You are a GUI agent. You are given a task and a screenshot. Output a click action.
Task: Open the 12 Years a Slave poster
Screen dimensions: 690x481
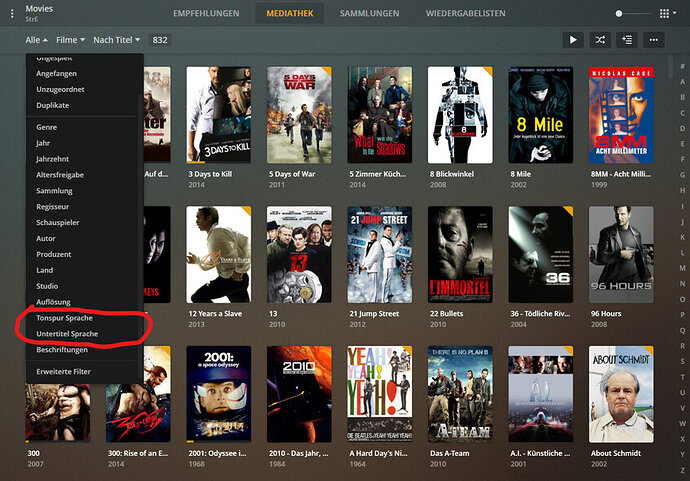coord(219,254)
